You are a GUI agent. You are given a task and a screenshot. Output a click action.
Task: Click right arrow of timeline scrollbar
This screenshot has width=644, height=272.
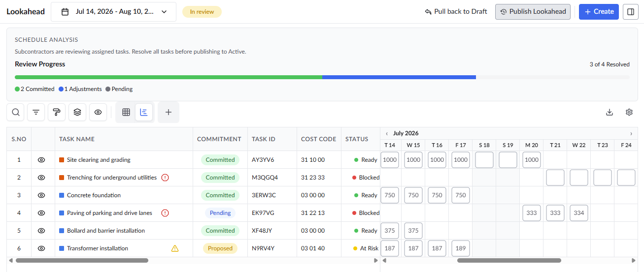coord(634,261)
